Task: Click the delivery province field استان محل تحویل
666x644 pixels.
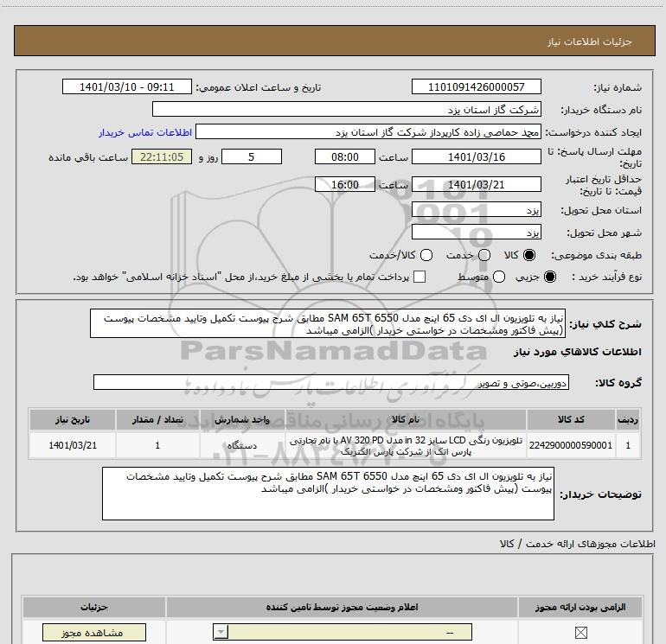Action: pos(476,210)
